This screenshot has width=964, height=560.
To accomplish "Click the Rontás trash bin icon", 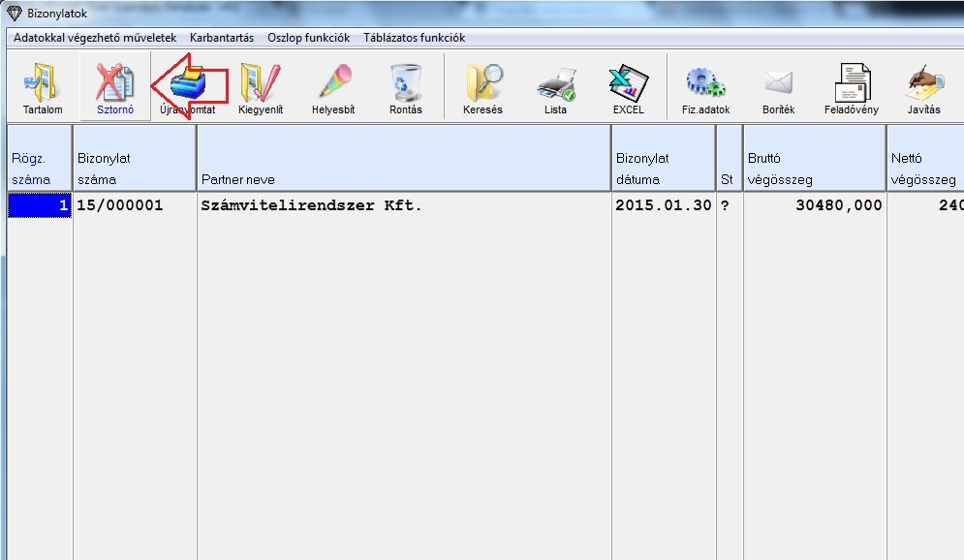I will tap(405, 86).
